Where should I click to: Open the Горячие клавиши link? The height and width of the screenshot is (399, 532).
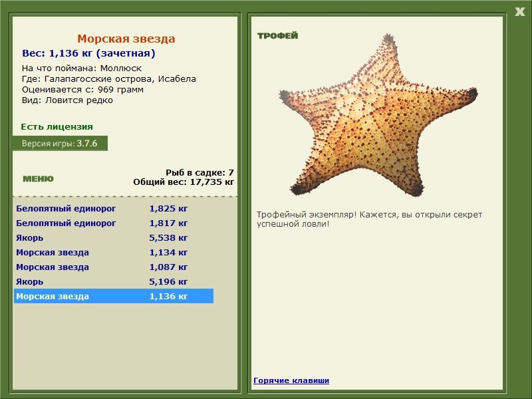point(291,380)
